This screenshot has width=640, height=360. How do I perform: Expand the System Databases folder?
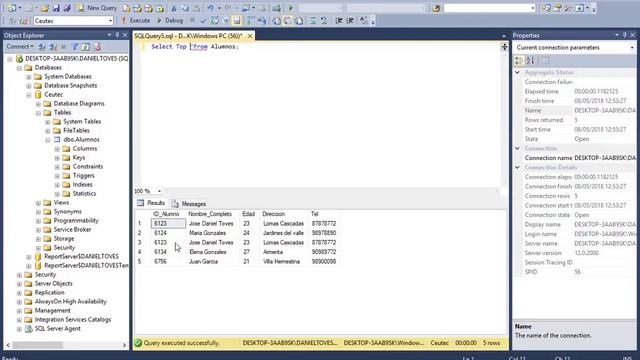coord(29,77)
